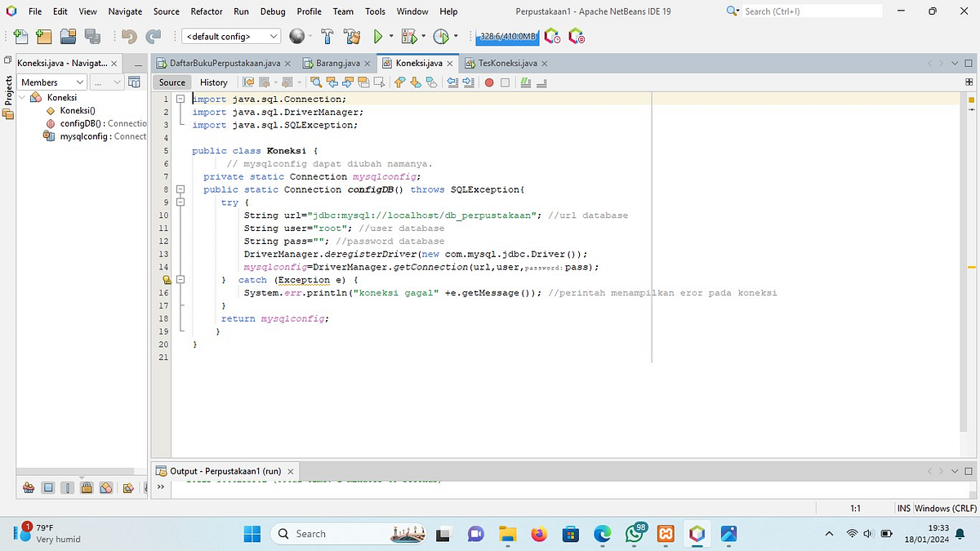Click the New Project toolbar icon
Viewport: 980px width, 551px height.
point(44,36)
